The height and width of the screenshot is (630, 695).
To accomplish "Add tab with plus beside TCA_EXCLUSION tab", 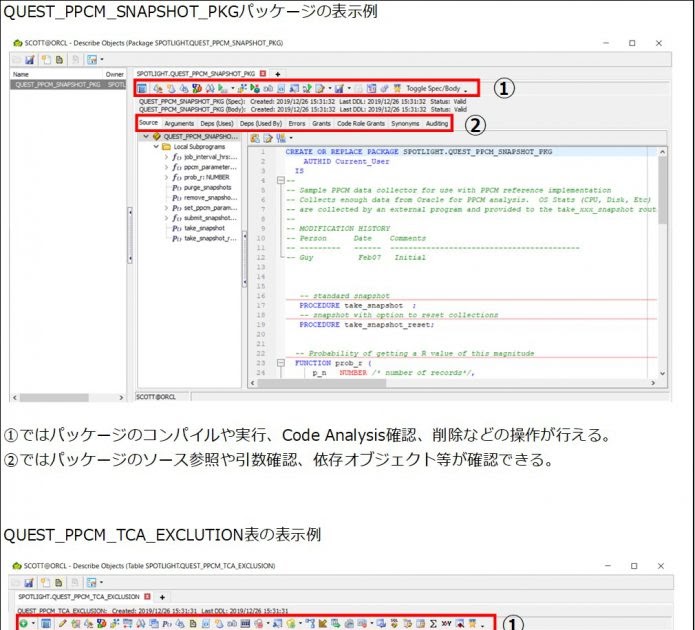I will tap(162, 597).
